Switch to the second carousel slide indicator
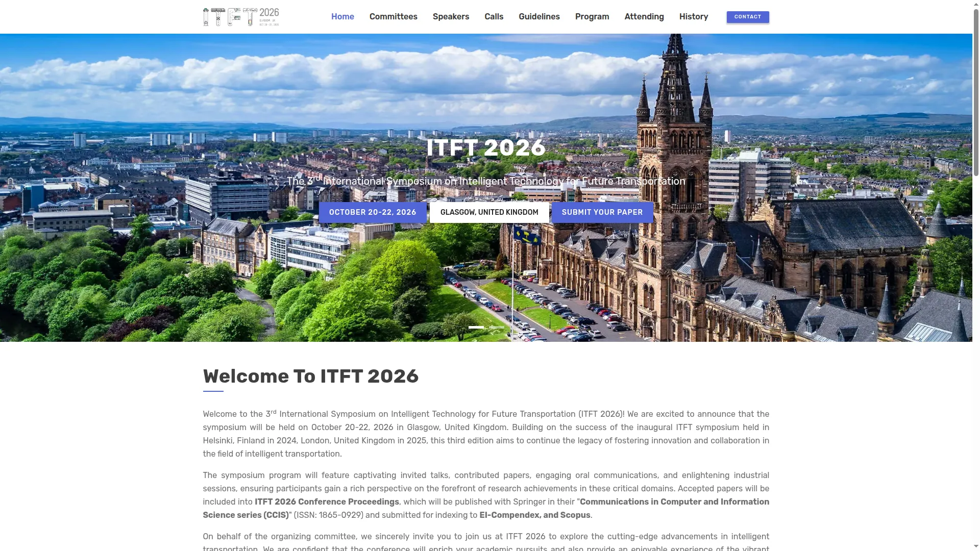The height and width of the screenshot is (551, 980). tap(497, 327)
